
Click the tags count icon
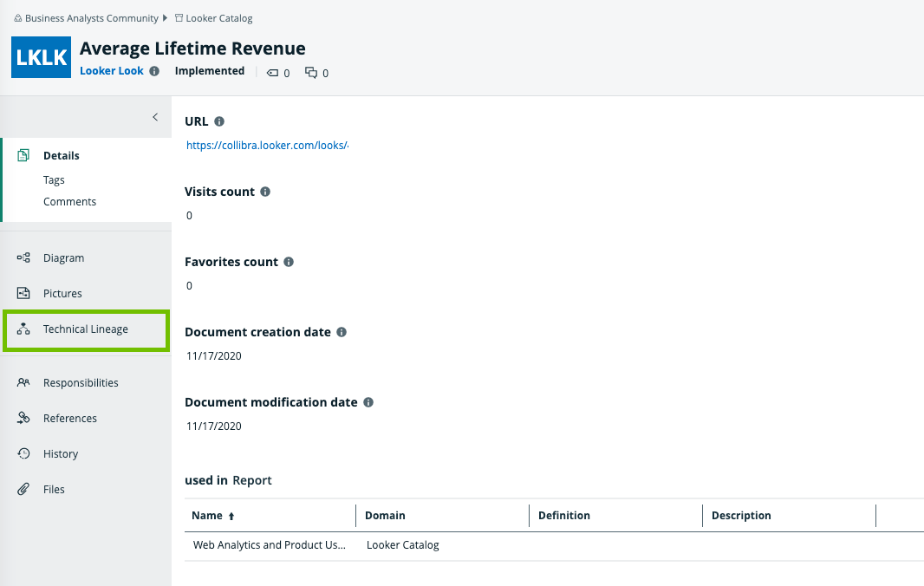[273, 73]
